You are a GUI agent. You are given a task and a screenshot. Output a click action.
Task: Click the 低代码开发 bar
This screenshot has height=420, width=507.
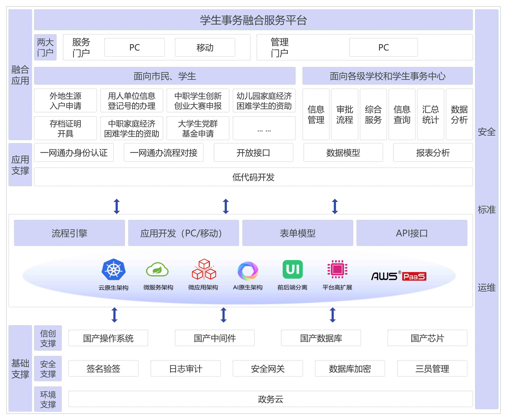click(253, 177)
